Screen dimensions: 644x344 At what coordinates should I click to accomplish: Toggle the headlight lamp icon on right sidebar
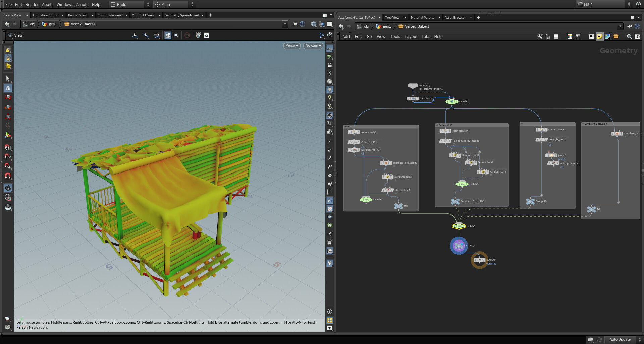(330, 90)
